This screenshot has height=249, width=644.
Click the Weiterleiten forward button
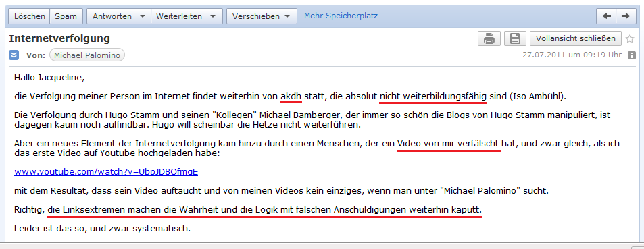point(179,16)
